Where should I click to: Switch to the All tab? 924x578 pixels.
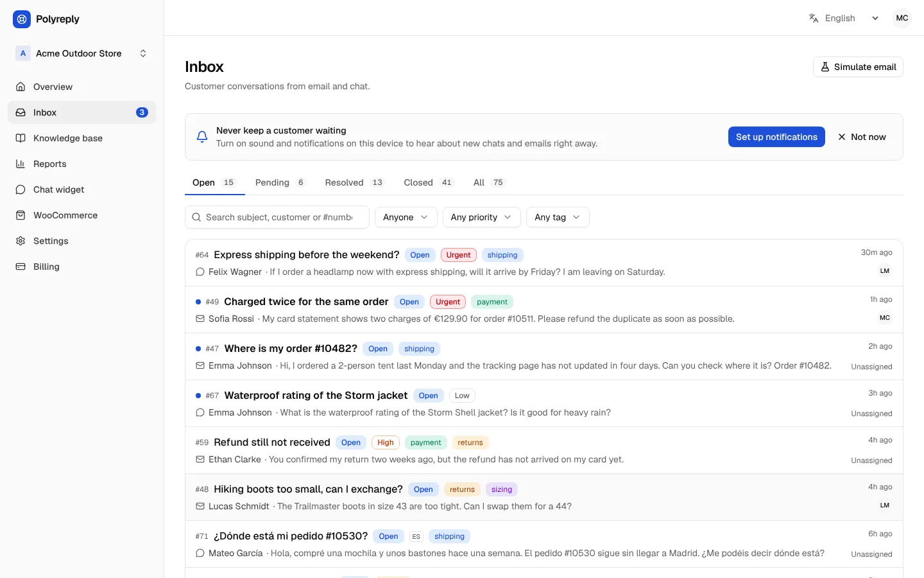pos(490,182)
